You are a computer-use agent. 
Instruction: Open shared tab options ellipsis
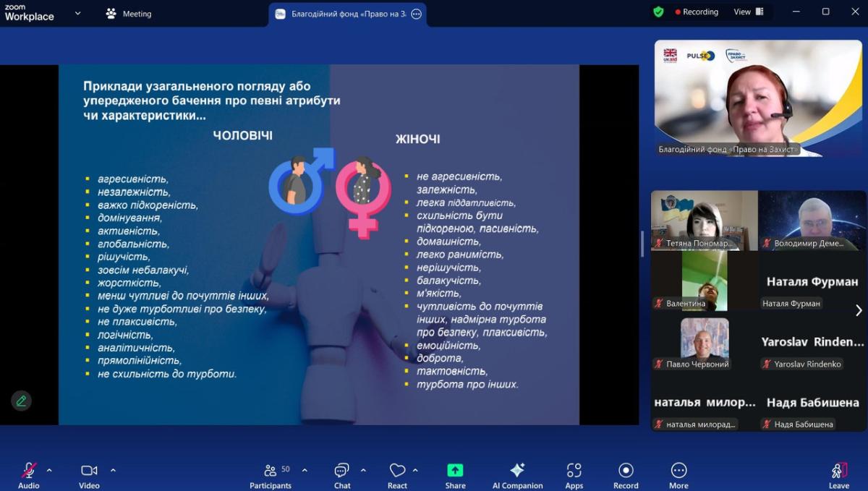pyautogui.click(x=416, y=14)
